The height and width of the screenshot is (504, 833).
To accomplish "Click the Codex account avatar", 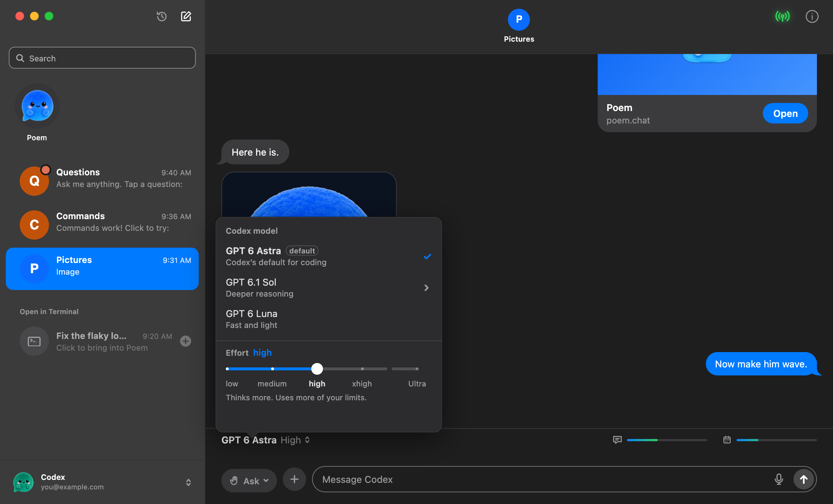I will [23, 482].
